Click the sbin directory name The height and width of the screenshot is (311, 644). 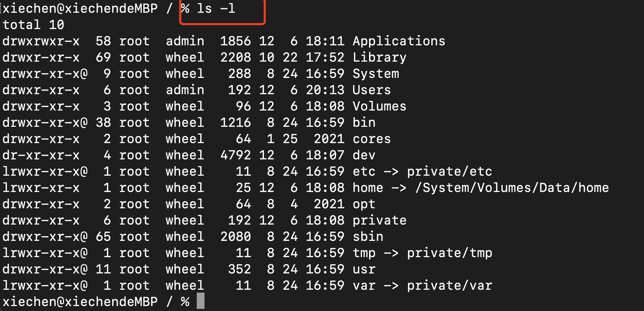pos(368,237)
